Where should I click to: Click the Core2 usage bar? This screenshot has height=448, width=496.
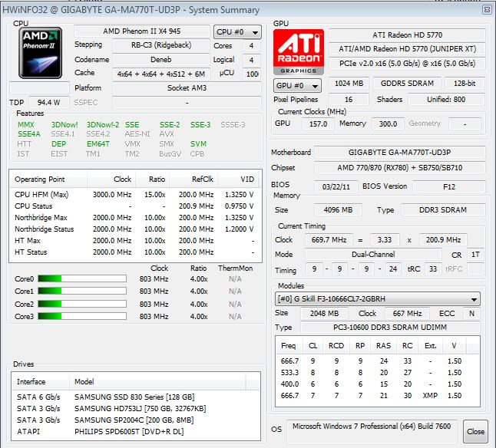82,304
